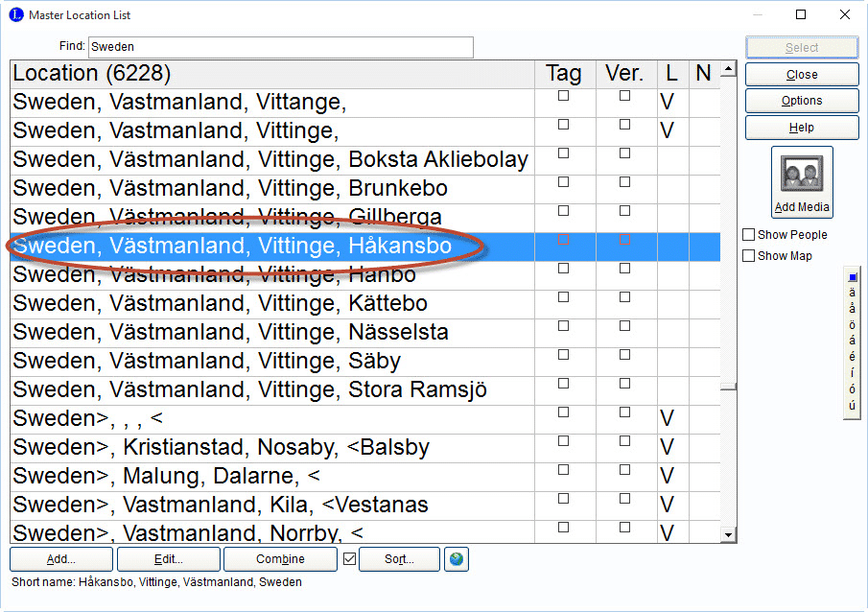Check Ver. box for Malung, Dalarne row
Viewport: 868px width, 612px height.
pos(625,470)
